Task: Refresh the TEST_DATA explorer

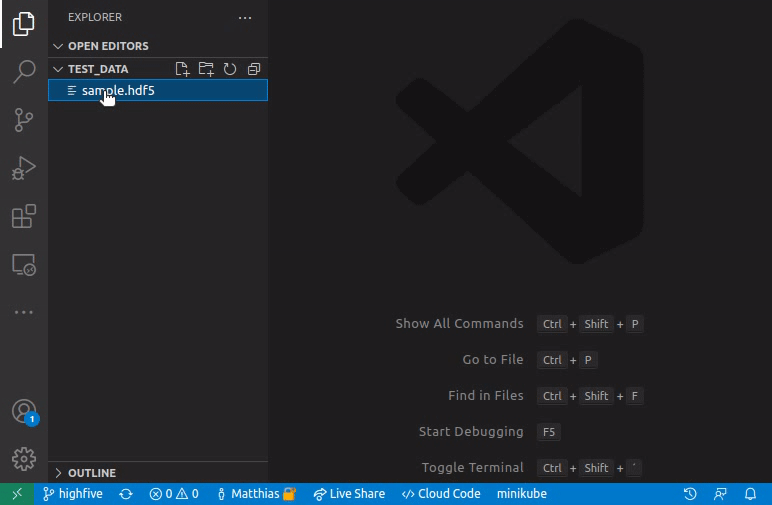Action: coord(230,69)
